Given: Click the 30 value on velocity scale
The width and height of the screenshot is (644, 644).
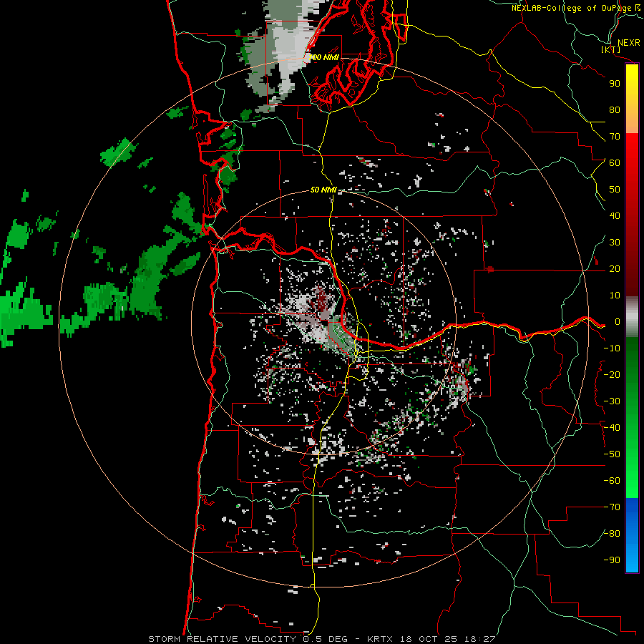Looking at the screenshot, I should [x=615, y=243].
